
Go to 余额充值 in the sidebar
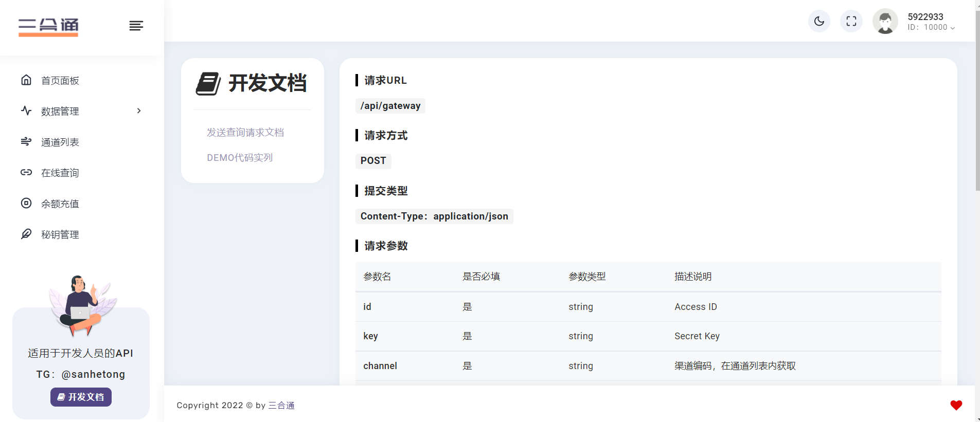tap(60, 204)
